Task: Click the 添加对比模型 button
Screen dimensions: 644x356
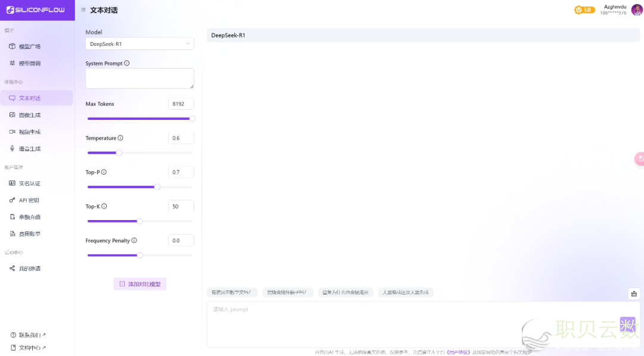Action: click(x=140, y=284)
